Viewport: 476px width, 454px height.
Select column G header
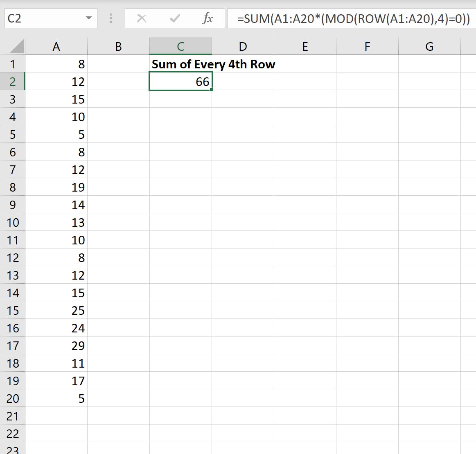tap(430, 46)
